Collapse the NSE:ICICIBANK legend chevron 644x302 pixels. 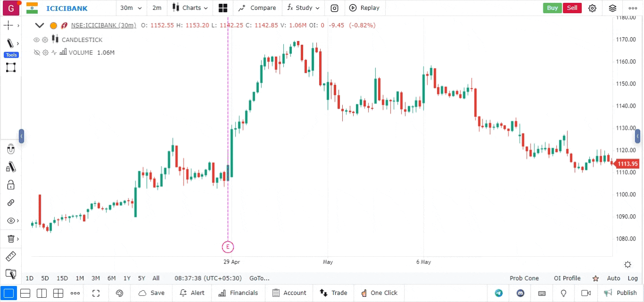point(39,25)
